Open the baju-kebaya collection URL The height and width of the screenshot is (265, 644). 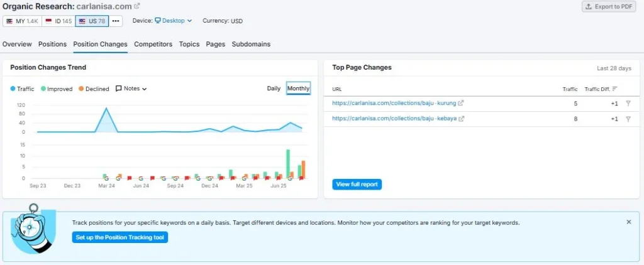pos(394,119)
